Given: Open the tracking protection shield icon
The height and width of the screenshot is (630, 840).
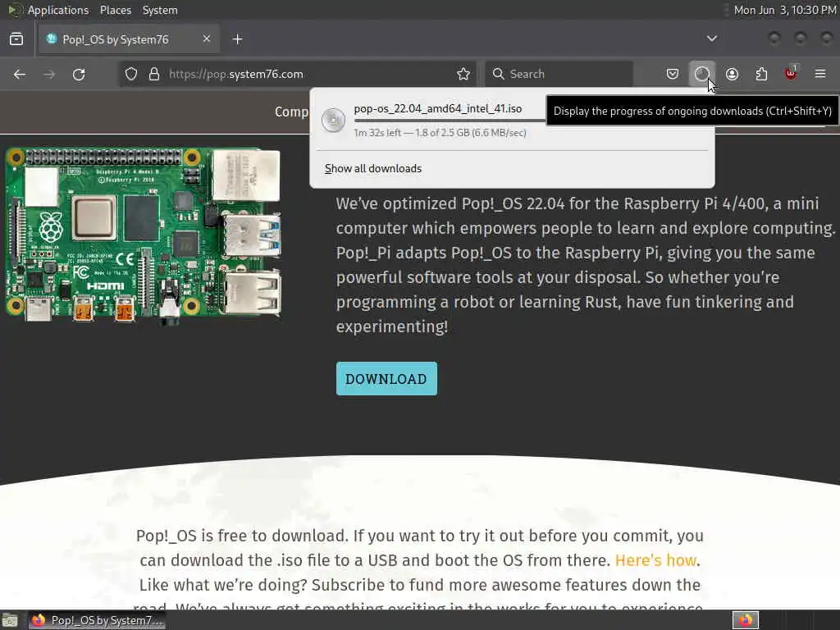Looking at the screenshot, I should pos(131,74).
